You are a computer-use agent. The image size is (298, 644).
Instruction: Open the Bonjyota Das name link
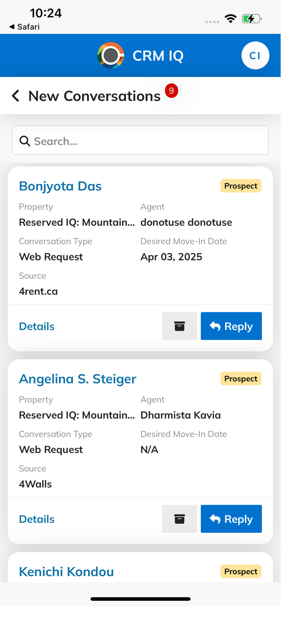coord(60,186)
